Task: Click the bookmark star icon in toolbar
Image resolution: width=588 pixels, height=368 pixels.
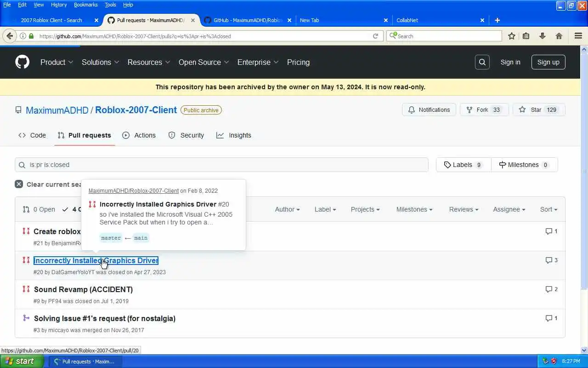Action: click(511, 36)
